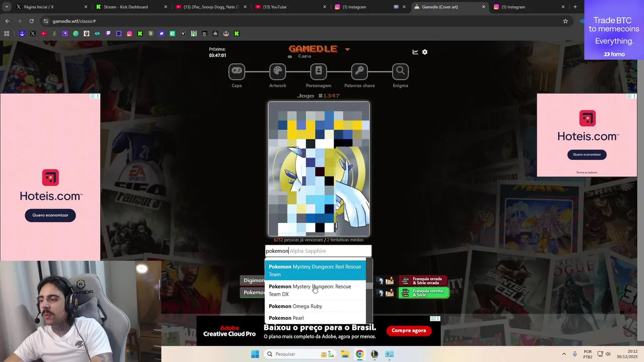Open the Personagem mode icon
The image size is (644, 362).
tap(318, 71)
